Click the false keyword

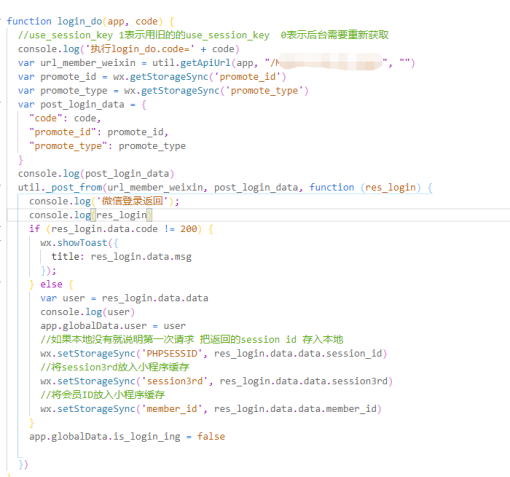tap(211, 437)
